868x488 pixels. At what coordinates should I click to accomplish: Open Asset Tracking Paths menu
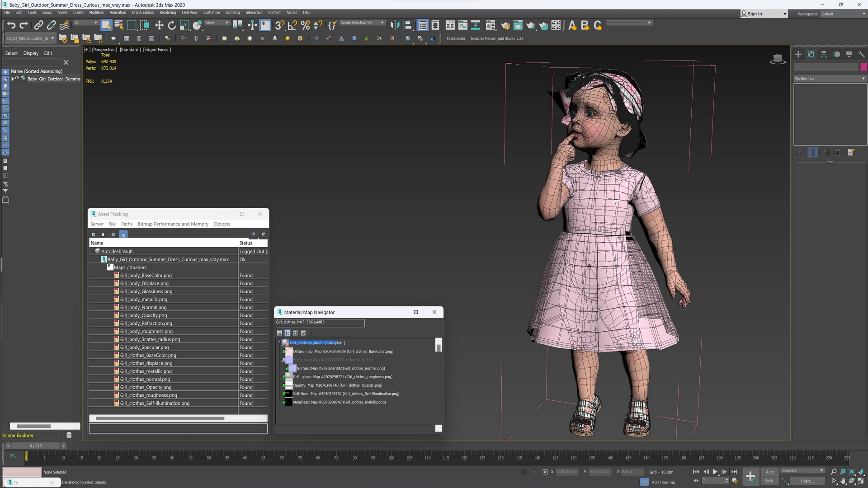point(127,224)
